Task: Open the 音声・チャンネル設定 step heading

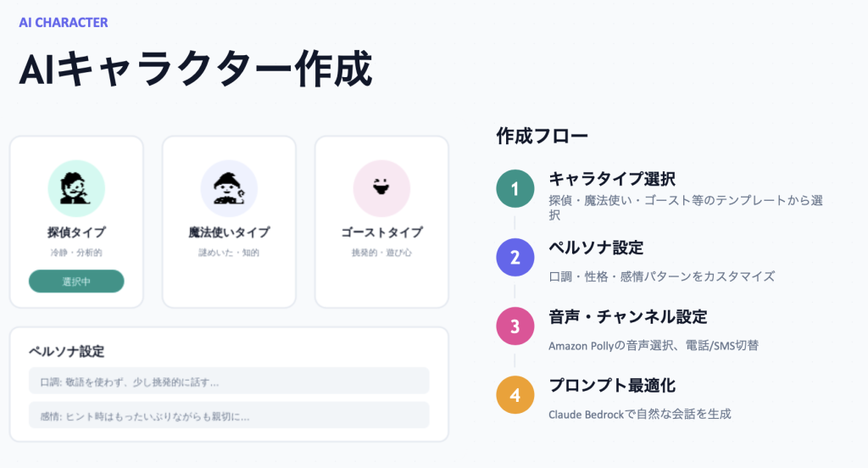Action: coord(627,317)
